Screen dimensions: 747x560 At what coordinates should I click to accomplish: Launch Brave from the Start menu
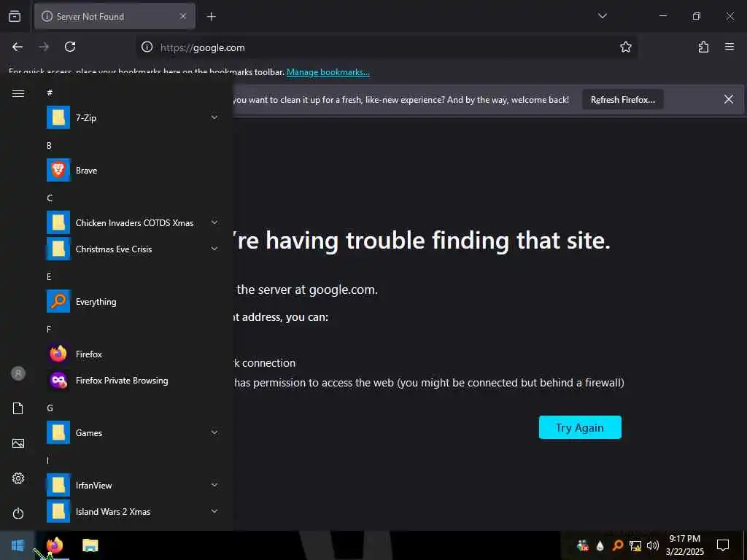(133, 171)
